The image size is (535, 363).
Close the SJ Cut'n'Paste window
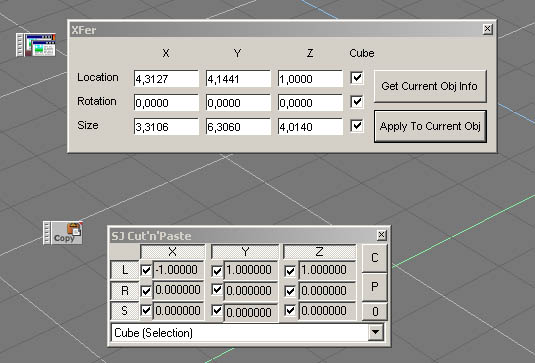tap(381, 235)
